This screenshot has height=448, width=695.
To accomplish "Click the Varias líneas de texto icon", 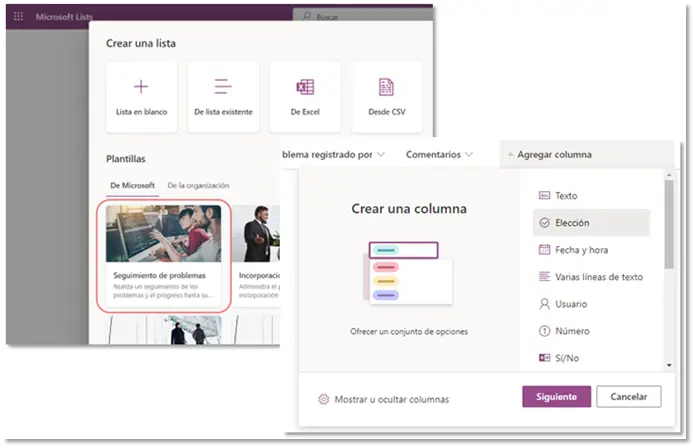I will [x=544, y=277].
